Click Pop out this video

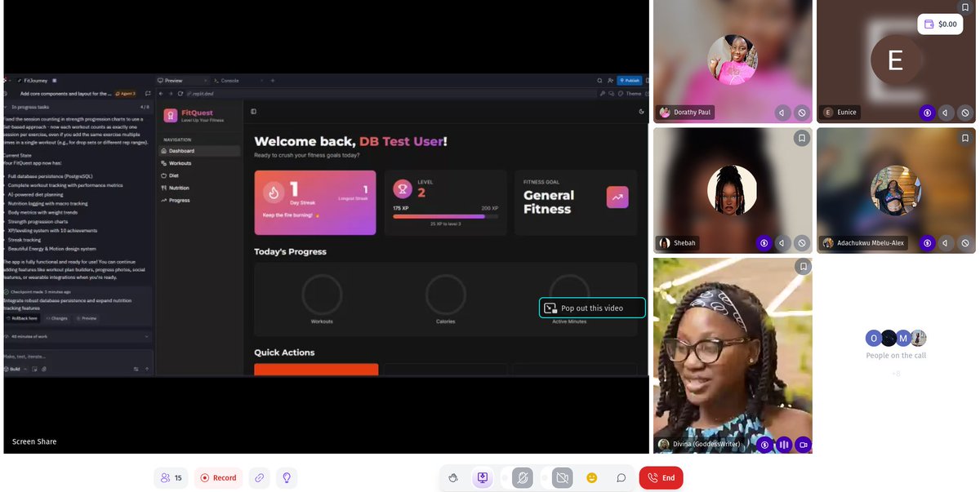592,308
